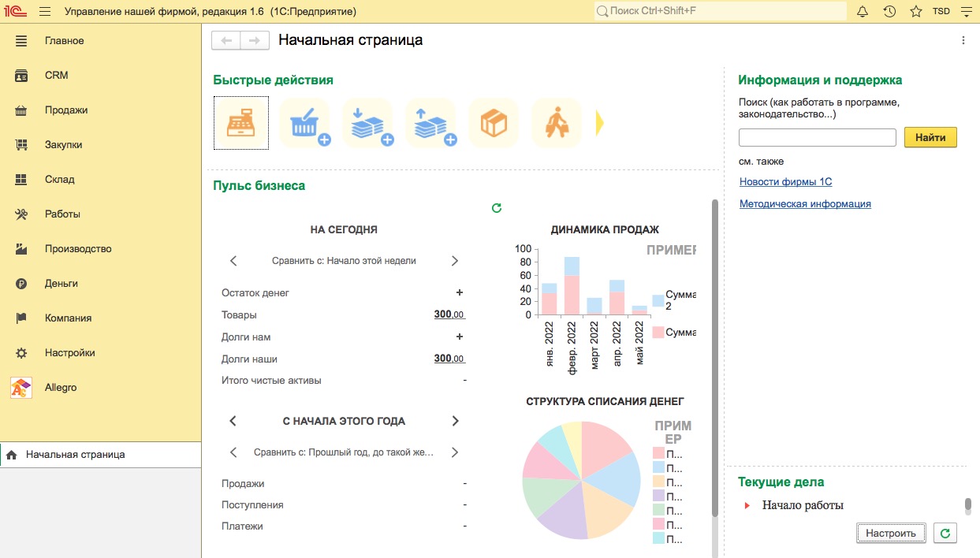Image resolution: width=980 pixels, height=558 pixels.
Task: Click Сравнить с: Начало этой недели
Action: point(344,261)
